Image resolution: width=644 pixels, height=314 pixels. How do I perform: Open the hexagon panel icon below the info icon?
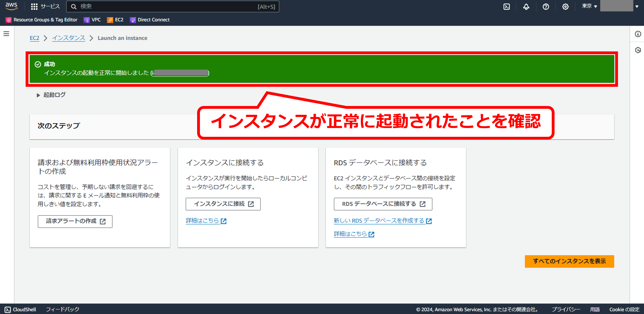point(638,50)
